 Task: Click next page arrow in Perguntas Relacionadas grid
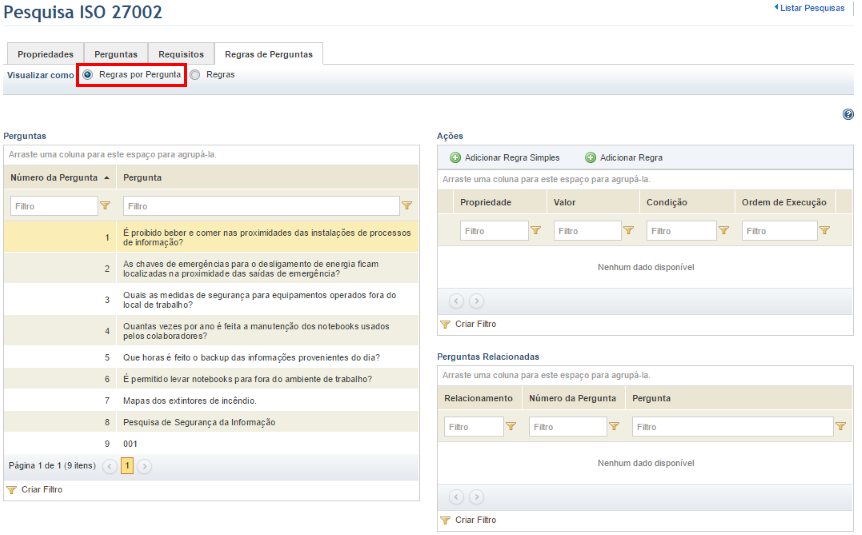(477, 497)
